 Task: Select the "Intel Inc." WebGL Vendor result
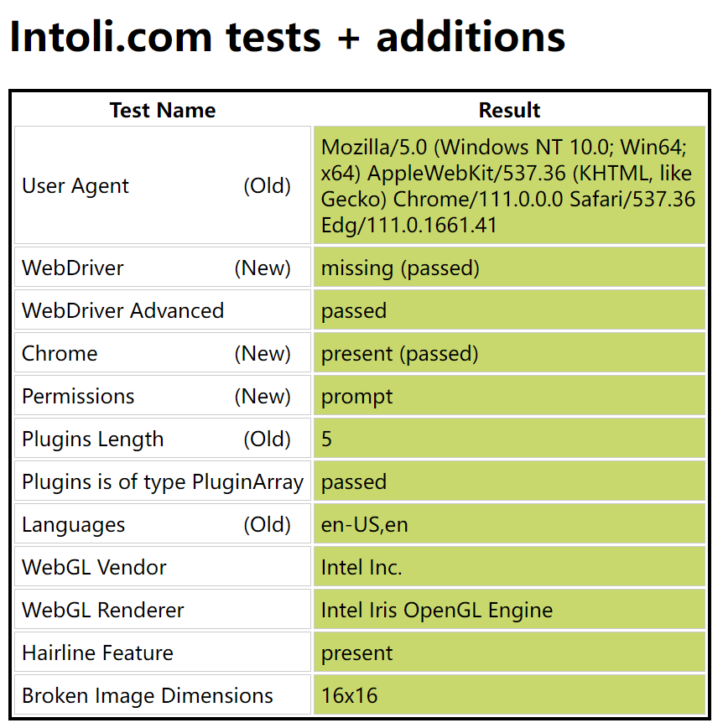tap(361, 568)
